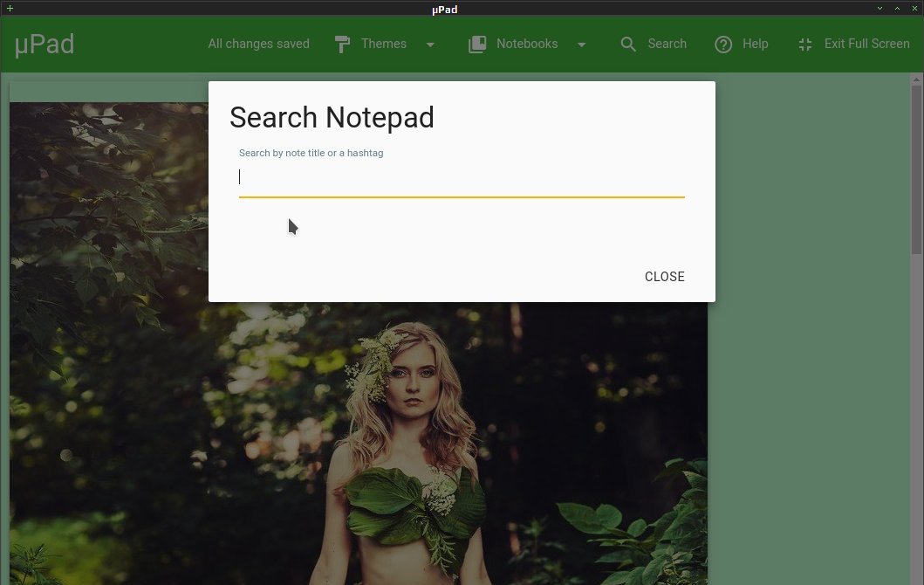Click the Exit Full Screen icon
This screenshot has width=924, height=585.
click(805, 45)
